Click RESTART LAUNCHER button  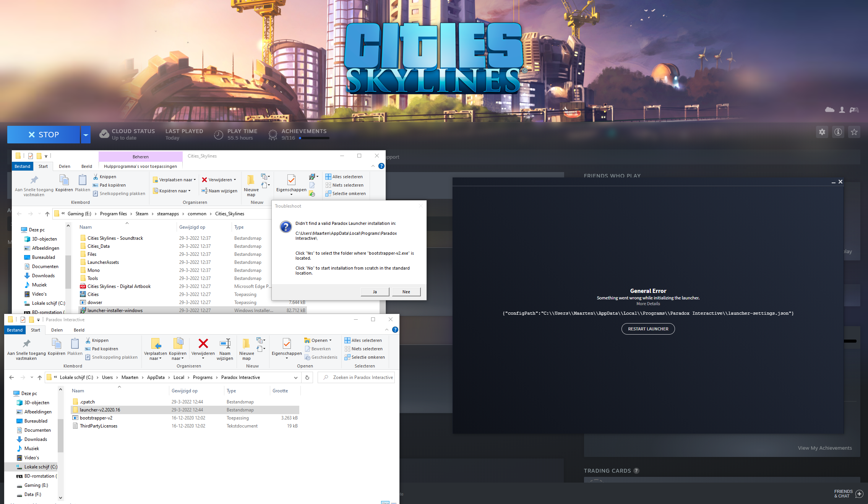click(648, 329)
